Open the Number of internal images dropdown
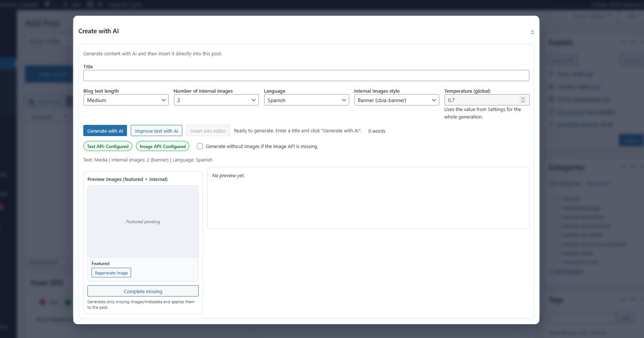 coord(216,100)
